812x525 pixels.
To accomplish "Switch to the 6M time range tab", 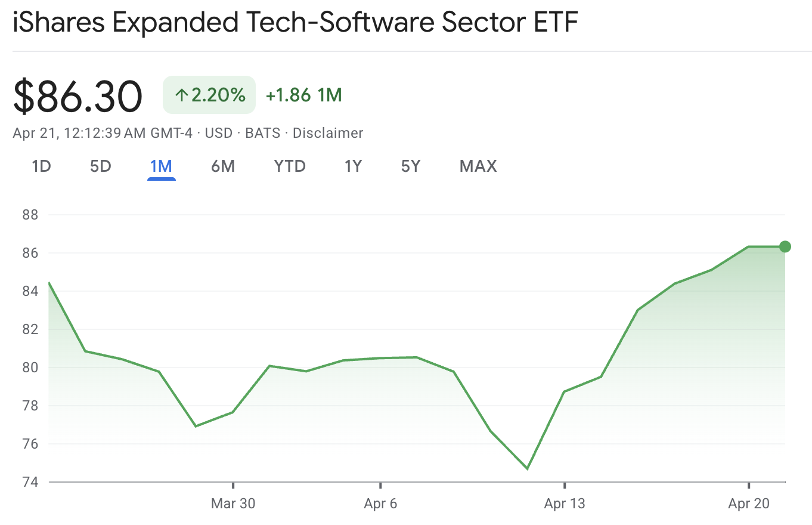I will tap(223, 166).
